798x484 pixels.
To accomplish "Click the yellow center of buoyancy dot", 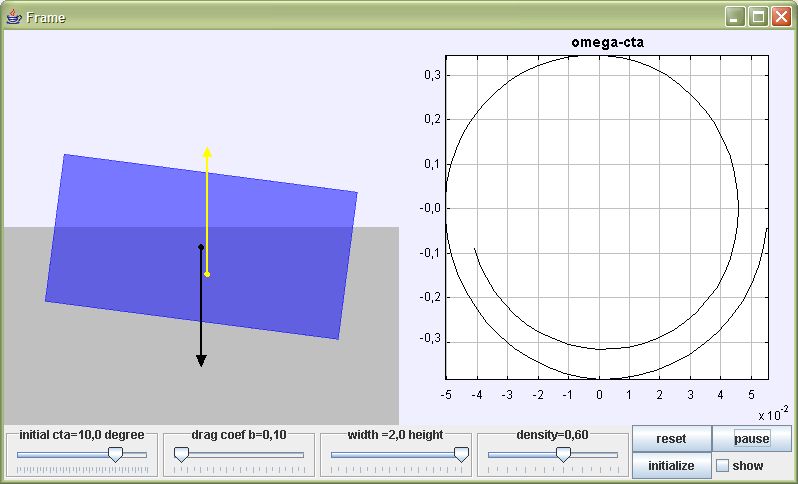I will coord(207,274).
